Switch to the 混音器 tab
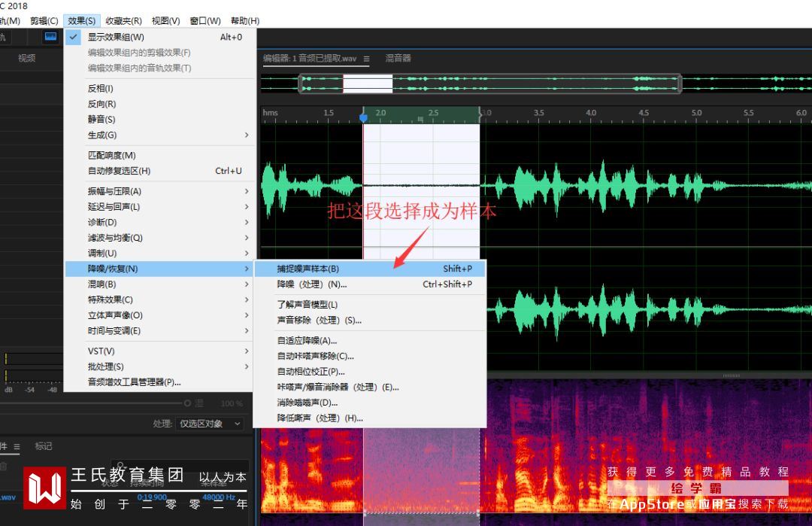 click(x=398, y=58)
